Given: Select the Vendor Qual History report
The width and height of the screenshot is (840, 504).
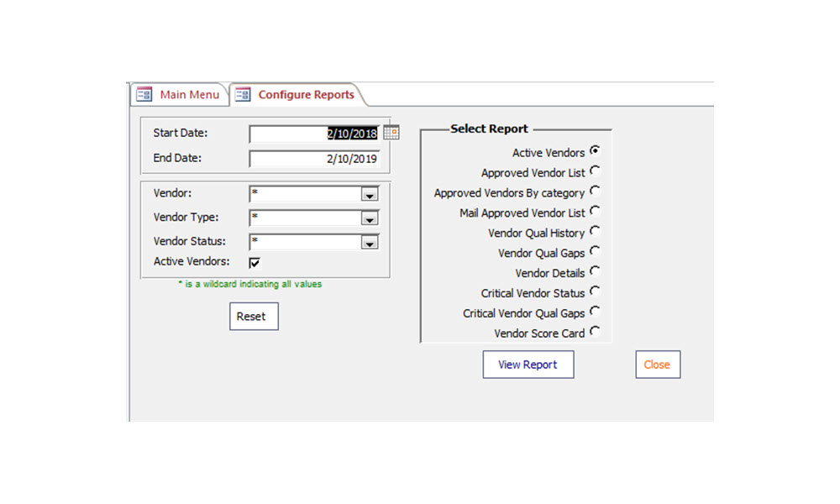Looking at the screenshot, I should [x=595, y=231].
